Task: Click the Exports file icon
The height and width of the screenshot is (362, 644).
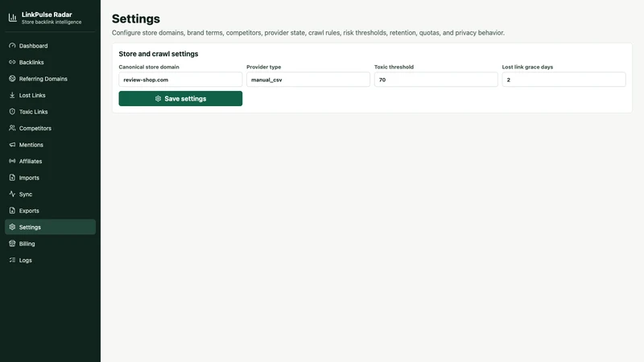Action: click(12, 210)
